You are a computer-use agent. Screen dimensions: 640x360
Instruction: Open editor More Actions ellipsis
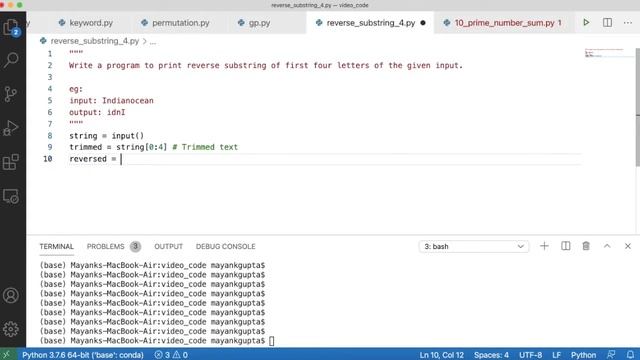628,22
